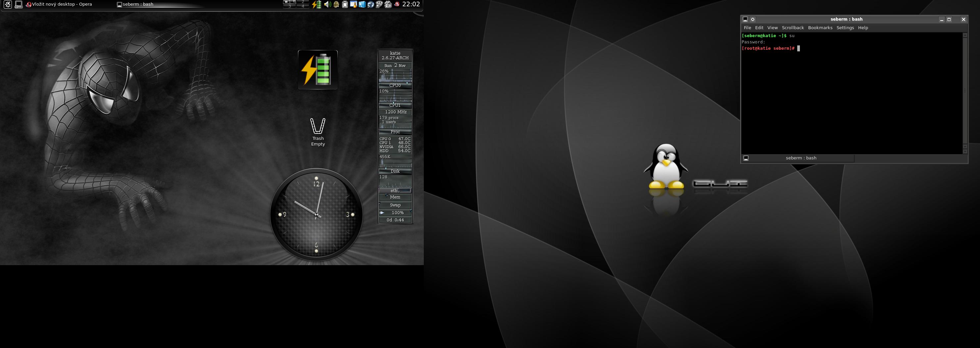980x348 pixels.
Task: Select the seberm : bash Konsole tab
Action: (798, 158)
